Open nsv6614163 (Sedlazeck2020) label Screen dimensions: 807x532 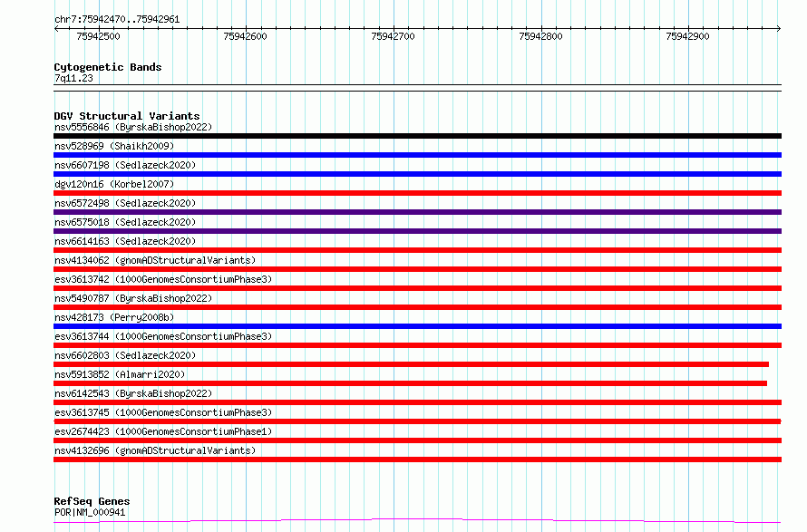pos(125,241)
